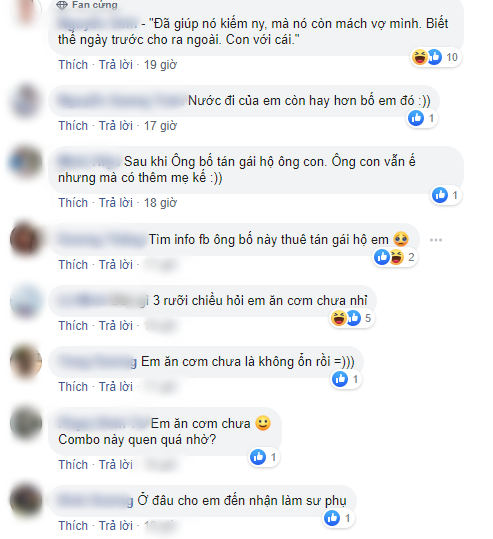Click the like icon on the 'nhận làm sư phụ' comment
Screen dimensions: 493x539
click(332, 518)
